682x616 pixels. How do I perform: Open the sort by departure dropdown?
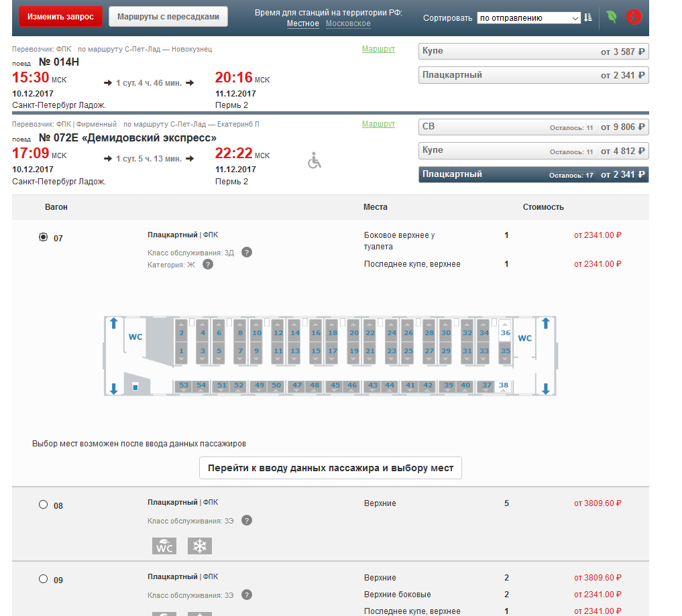click(x=528, y=19)
